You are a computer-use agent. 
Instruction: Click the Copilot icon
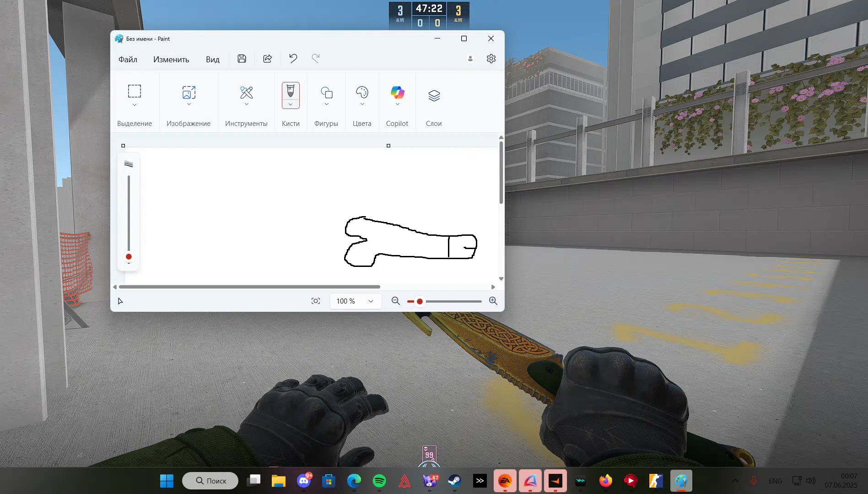tap(398, 92)
